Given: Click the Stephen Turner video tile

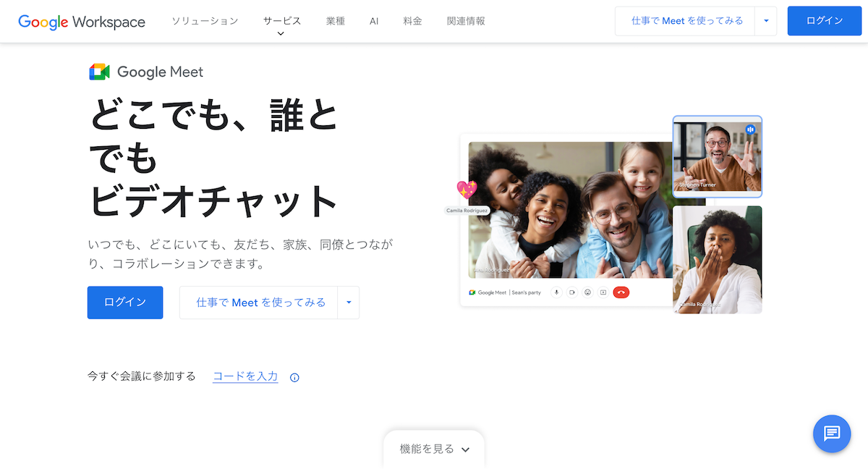Looking at the screenshot, I should click(x=718, y=156).
